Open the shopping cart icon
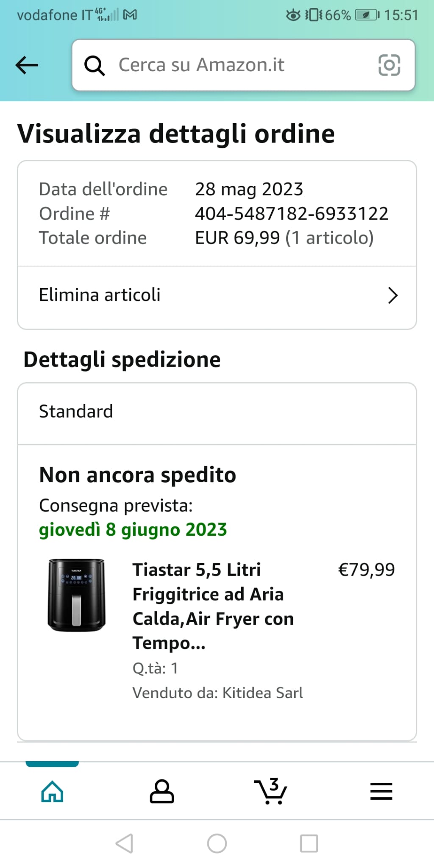434x868 pixels. point(271,791)
